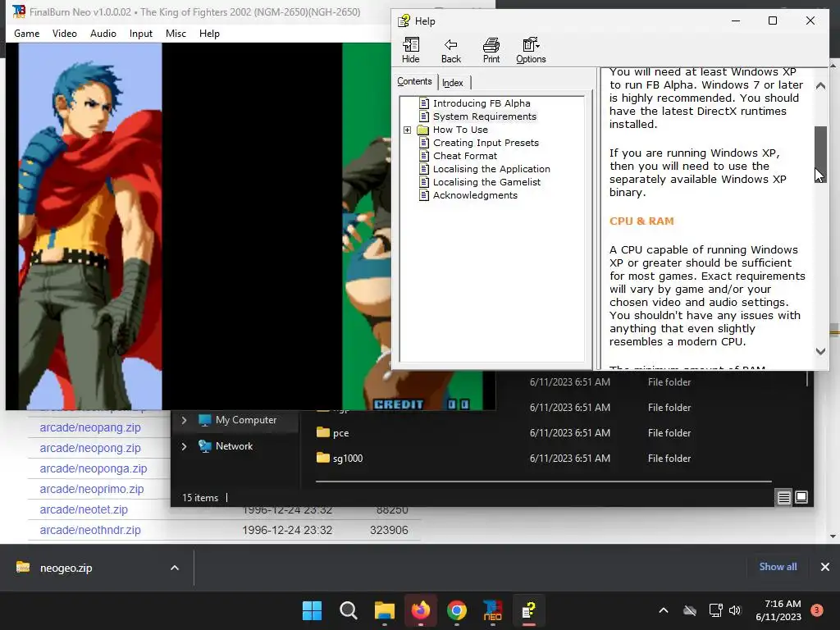Open the Video menu
The width and height of the screenshot is (840, 630).
(65, 33)
